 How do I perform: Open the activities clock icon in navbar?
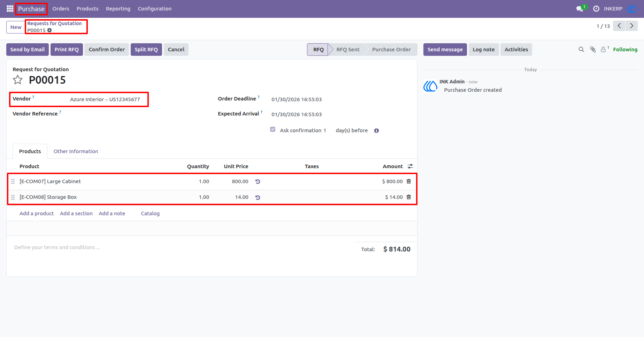coord(596,8)
